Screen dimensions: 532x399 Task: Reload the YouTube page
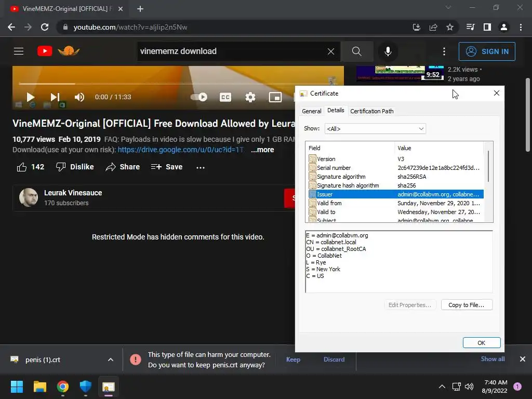coord(45,27)
